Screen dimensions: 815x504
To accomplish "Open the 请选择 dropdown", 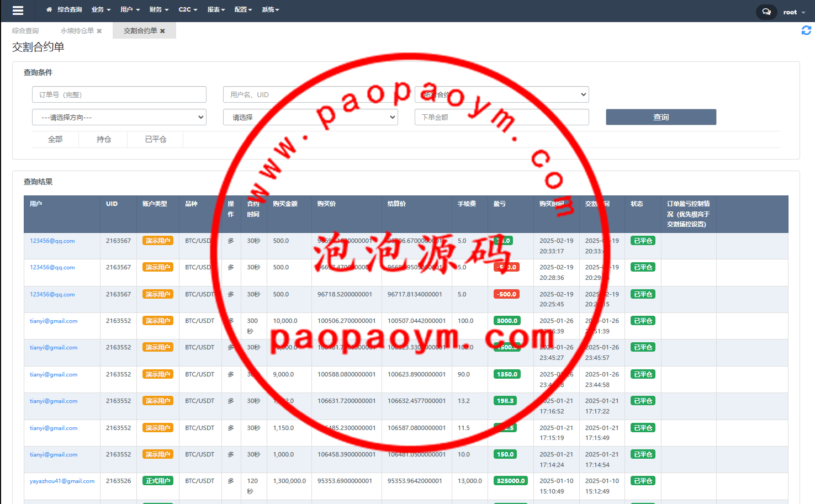I will pos(310,117).
